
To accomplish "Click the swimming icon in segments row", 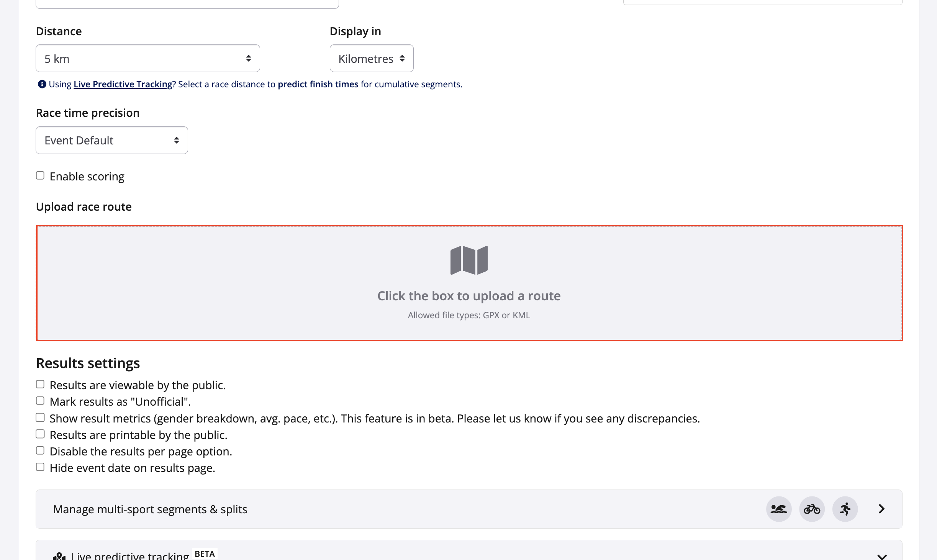I will (778, 509).
